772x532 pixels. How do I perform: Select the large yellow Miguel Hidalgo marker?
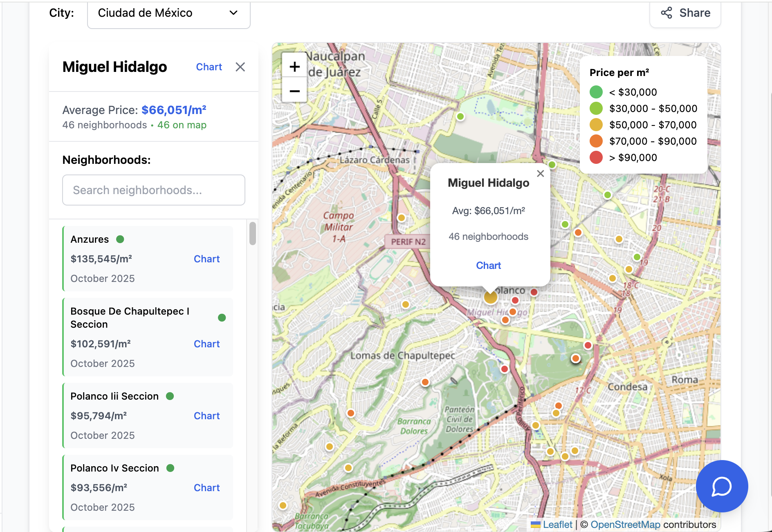[490, 297]
